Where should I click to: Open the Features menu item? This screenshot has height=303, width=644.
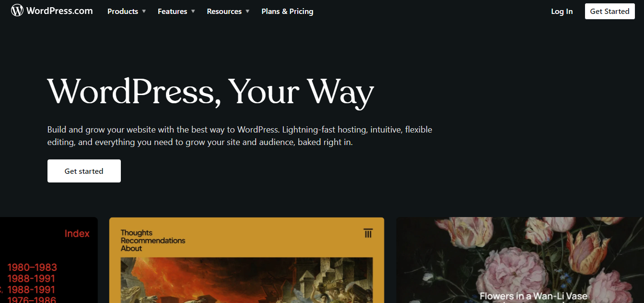(x=173, y=11)
